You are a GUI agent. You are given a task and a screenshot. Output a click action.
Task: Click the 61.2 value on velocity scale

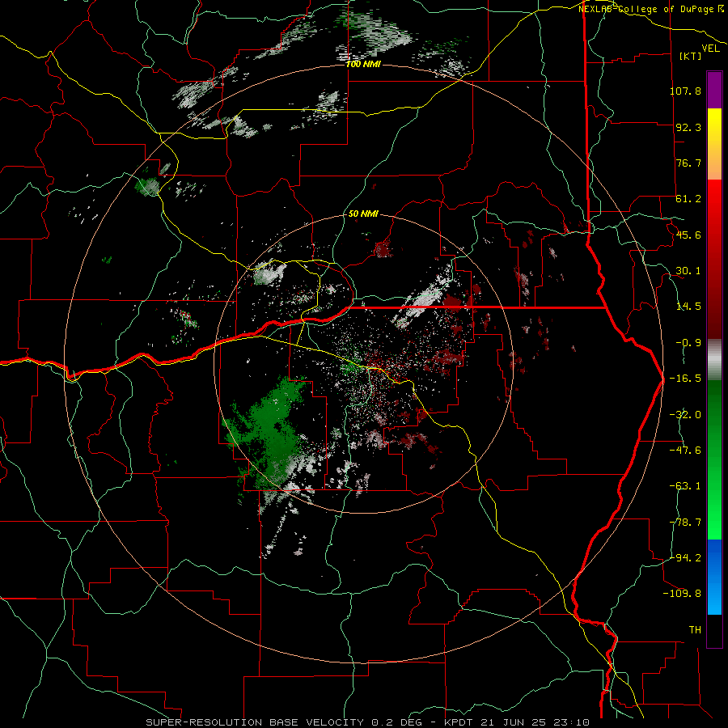click(688, 199)
